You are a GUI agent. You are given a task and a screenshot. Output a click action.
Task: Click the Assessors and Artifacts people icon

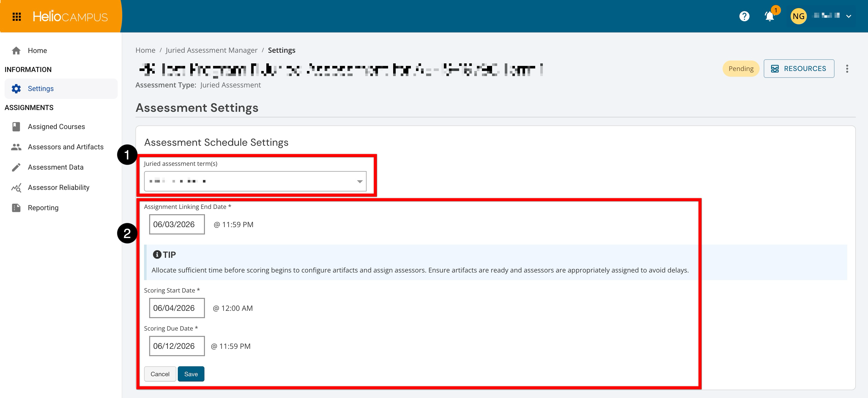pyautogui.click(x=16, y=147)
